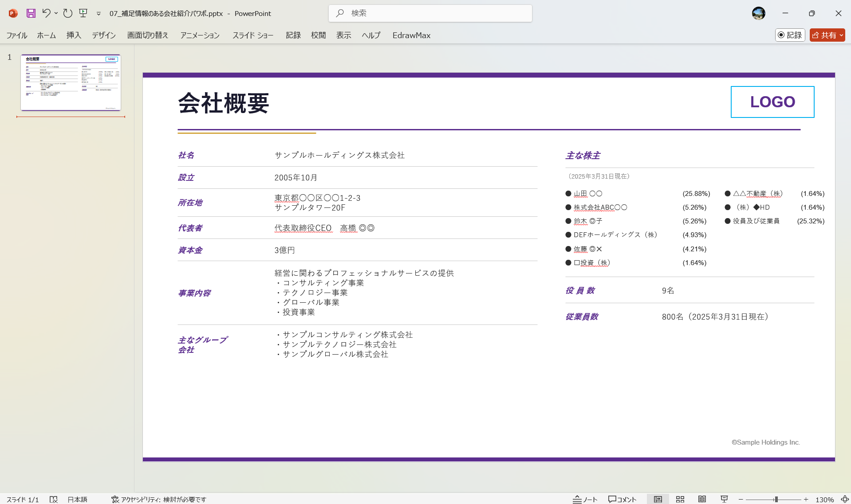The height and width of the screenshot is (504, 851).
Task: Open the quick access toolbar customize chevron
Action: [x=98, y=14]
